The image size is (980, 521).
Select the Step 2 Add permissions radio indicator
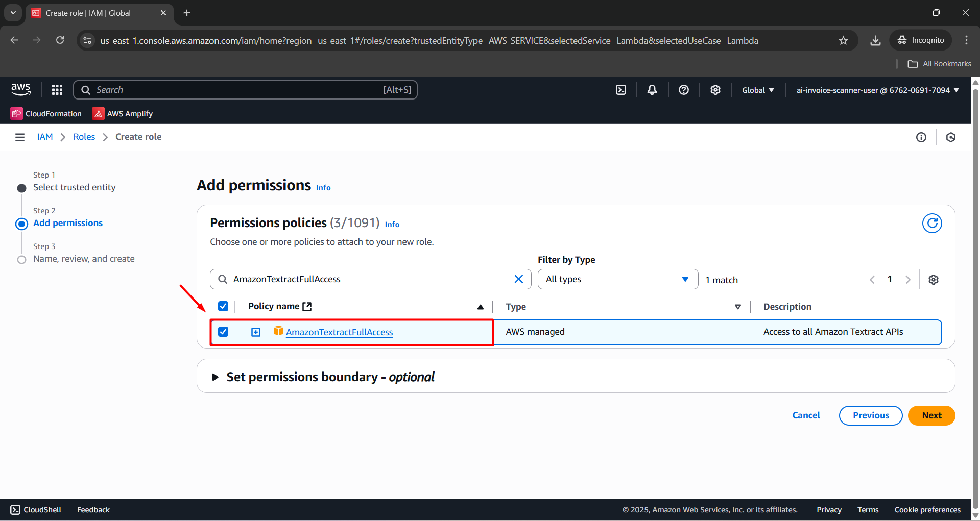click(x=21, y=224)
